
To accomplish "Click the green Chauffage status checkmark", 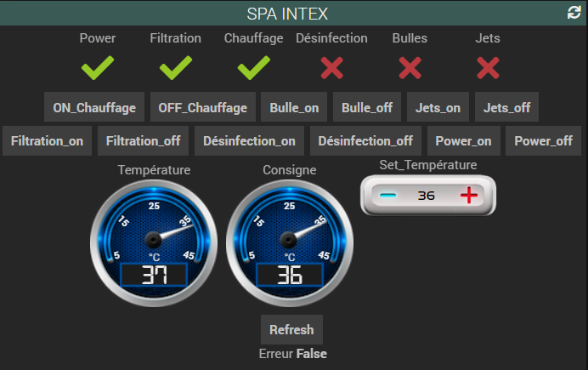I will (253, 67).
